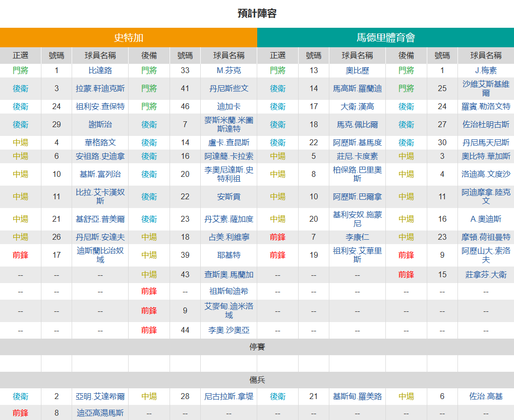Select the 預計陣容 page title
This screenshot has height=420, width=514.
tap(257, 14)
